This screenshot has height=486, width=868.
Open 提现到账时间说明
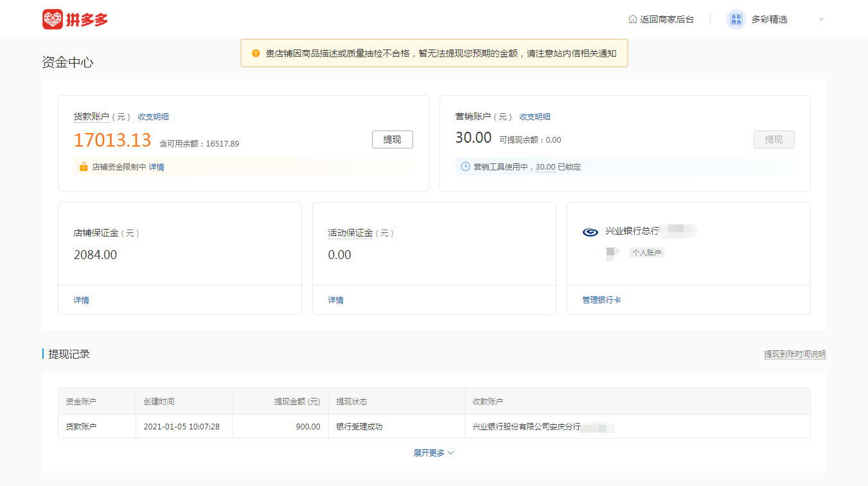coord(795,354)
